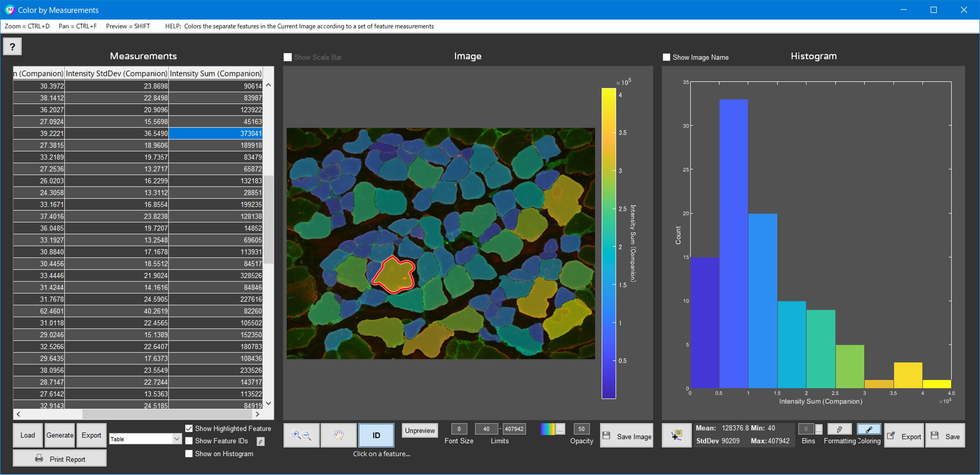
Task: Check the Show Image Name box
Action: pos(666,57)
